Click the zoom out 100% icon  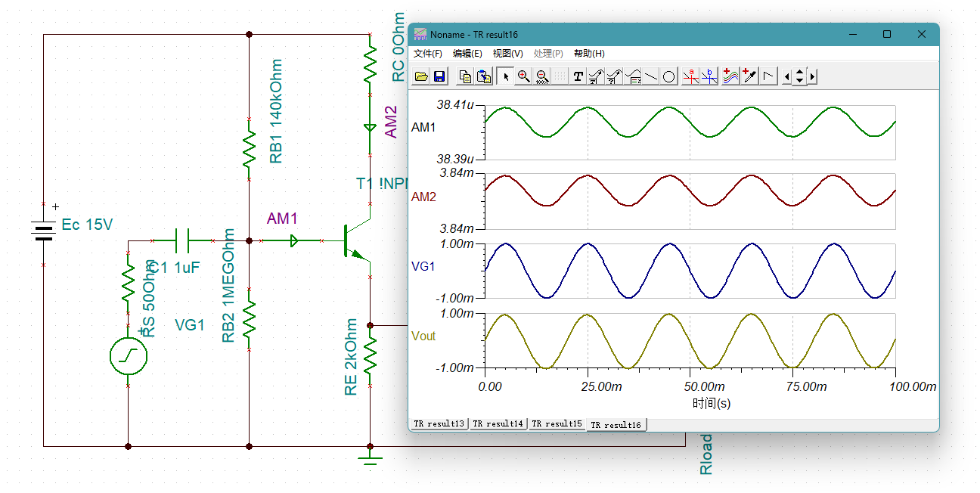[x=541, y=76]
